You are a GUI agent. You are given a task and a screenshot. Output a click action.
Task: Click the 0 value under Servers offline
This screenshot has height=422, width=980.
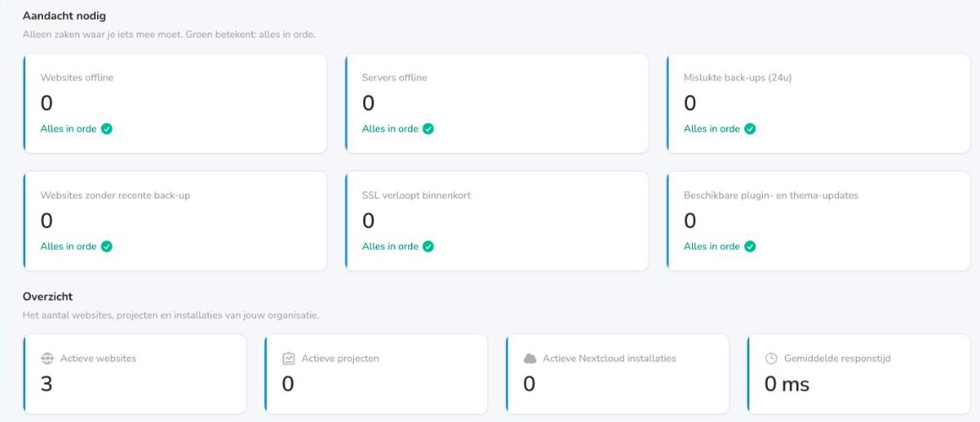click(x=368, y=104)
